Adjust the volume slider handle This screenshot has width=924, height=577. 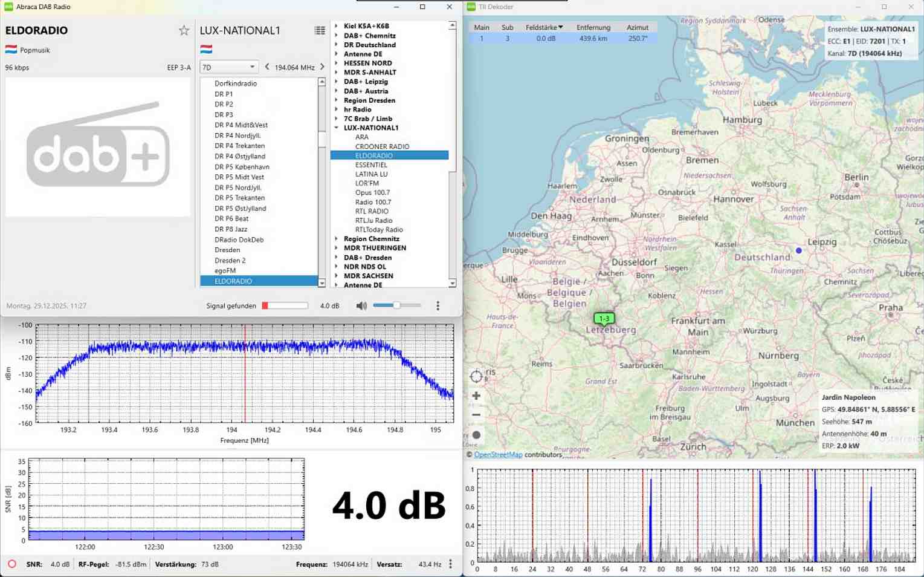point(396,305)
